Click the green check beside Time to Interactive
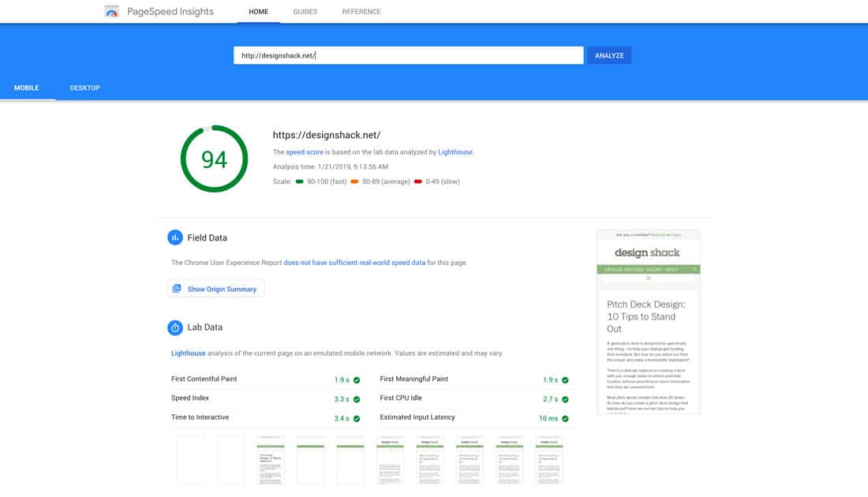Image resolution: width=868 pixels, height=497 pixels. (x=357, y=418)
